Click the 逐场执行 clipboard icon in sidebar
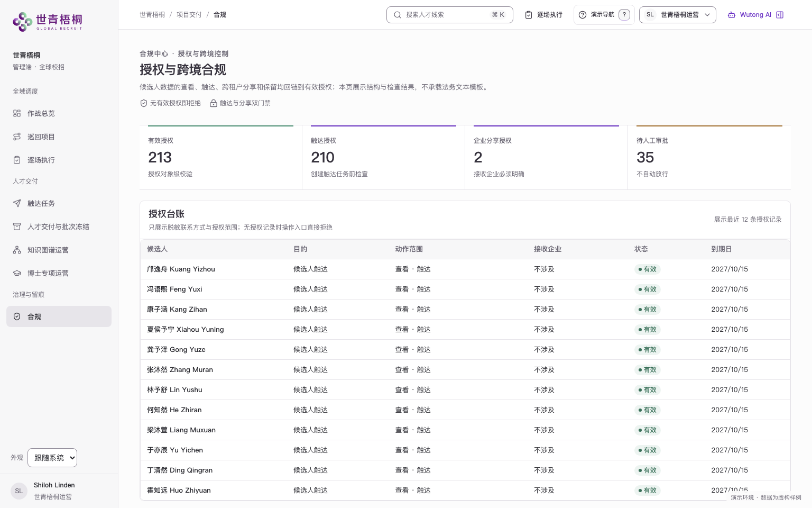The height and width of the screenshot is (508, 812). tap(17, 160)
